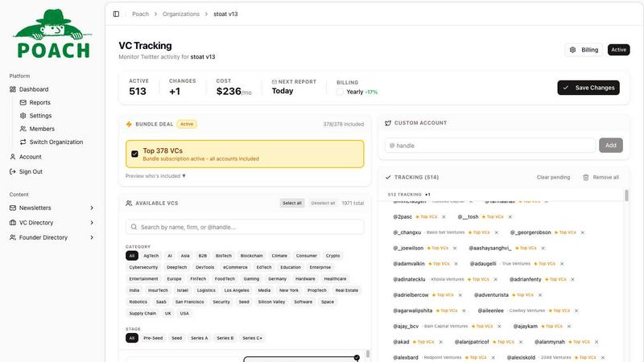644x362 pixels.
Task: Remove @ajaykam from tracking
Action: click(x=569, y=327)
